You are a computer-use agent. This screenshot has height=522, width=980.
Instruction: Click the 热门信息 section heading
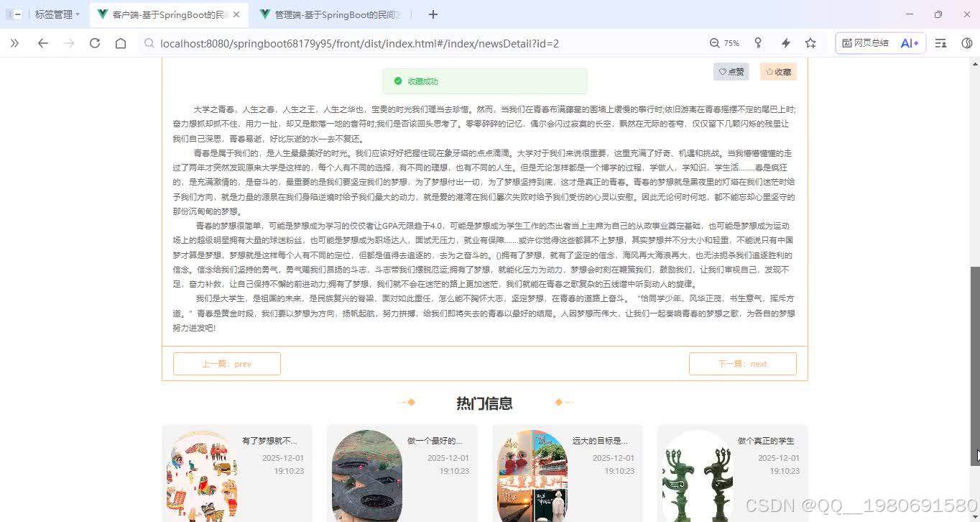pos(484,403)
